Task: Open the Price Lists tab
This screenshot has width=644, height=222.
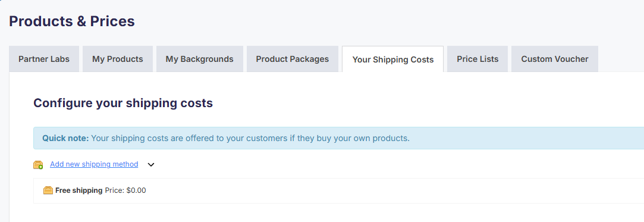Action: click(x=477, y=59)
